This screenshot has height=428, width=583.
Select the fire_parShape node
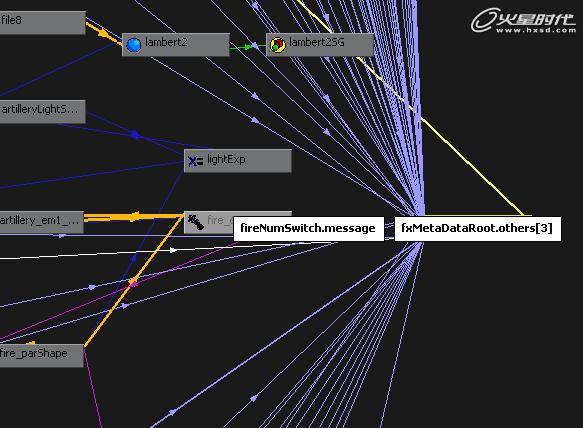pyautogui.click(x=42, y=355)
